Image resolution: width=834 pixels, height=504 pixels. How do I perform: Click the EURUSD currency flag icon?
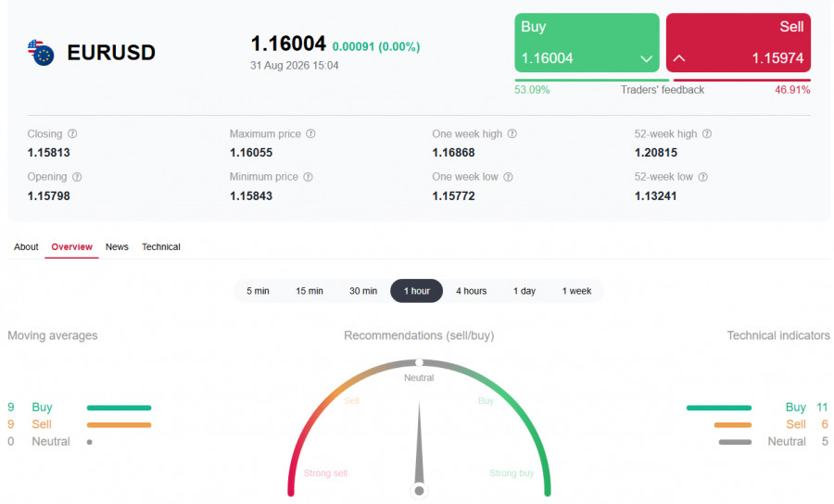tap(41, 53)
